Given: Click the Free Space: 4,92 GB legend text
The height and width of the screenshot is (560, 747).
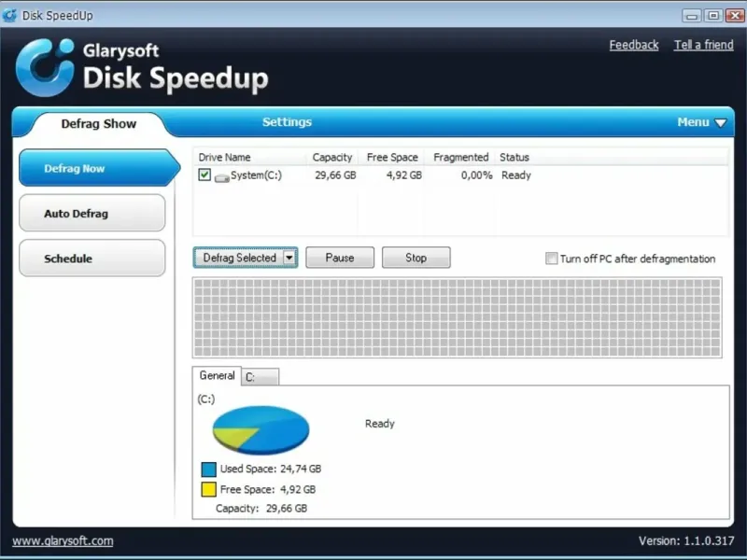Looking at the screenshot, I should point(268,489).
